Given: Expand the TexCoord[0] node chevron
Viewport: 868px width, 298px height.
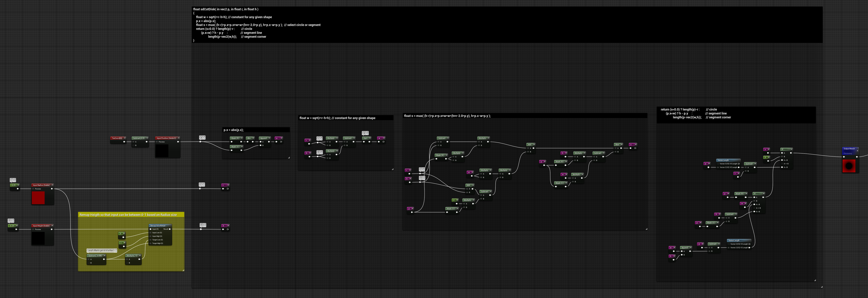Looking at the screenshot, I should (x=125, y=138).
